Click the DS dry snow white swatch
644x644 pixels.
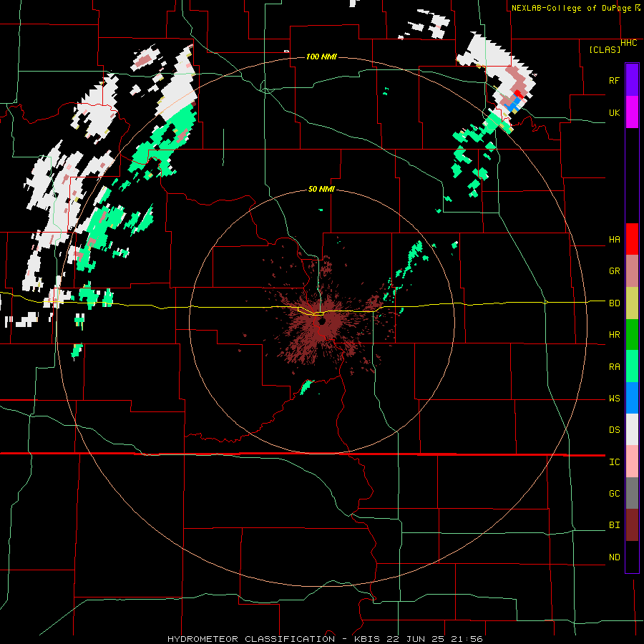coord(632,429)
